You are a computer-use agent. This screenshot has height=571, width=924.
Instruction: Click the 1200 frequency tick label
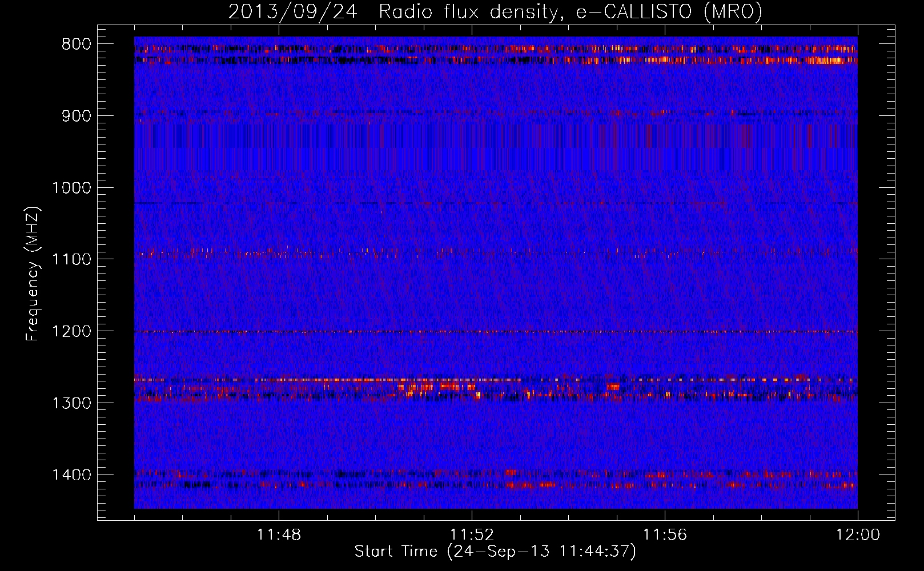(72, 332)
